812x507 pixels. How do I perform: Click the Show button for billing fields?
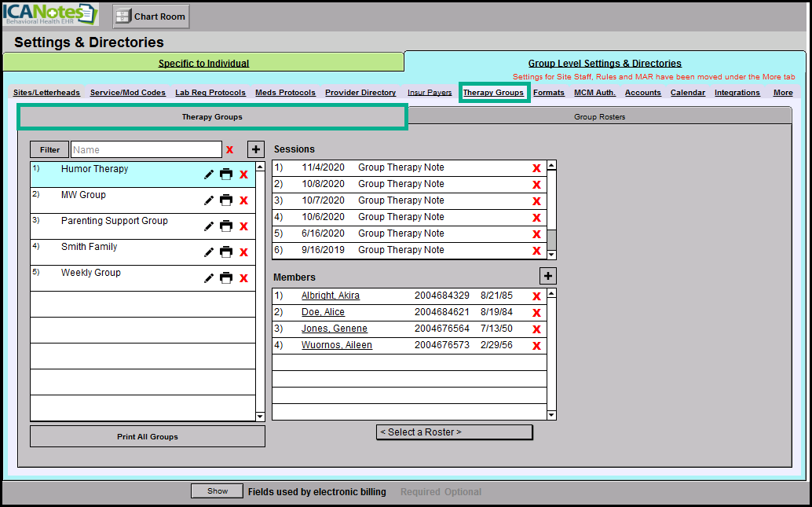(218, 491)
